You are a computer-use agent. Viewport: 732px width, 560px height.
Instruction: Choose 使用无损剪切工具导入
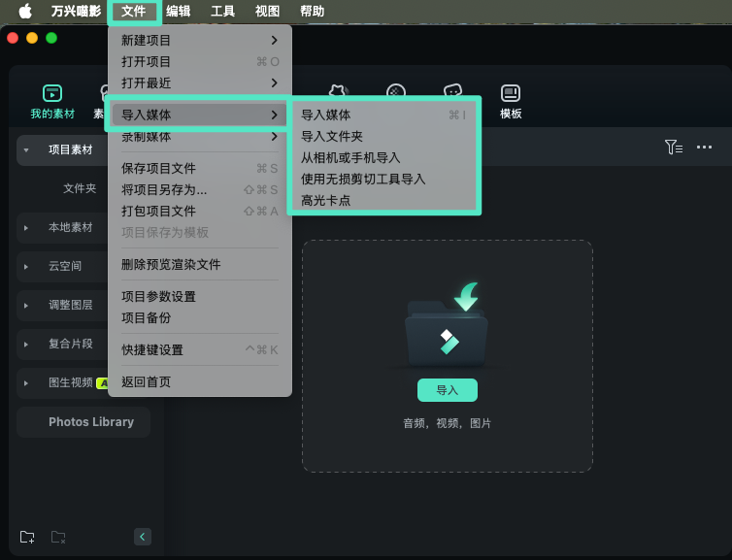(383, 180)
